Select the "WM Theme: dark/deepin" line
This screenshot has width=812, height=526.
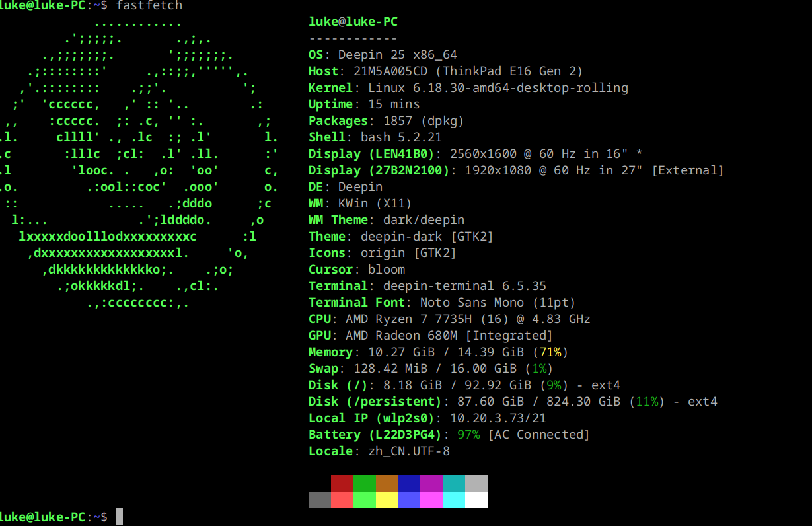click(387, 220)
